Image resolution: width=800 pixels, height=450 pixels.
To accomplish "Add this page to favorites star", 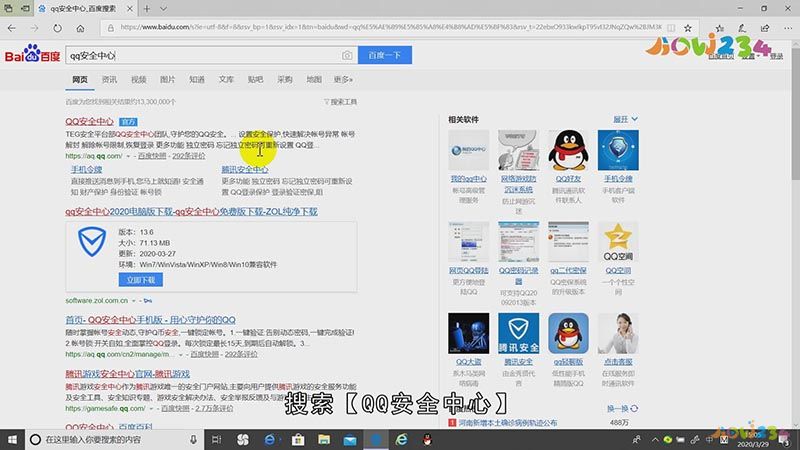I will pos(688,28).
